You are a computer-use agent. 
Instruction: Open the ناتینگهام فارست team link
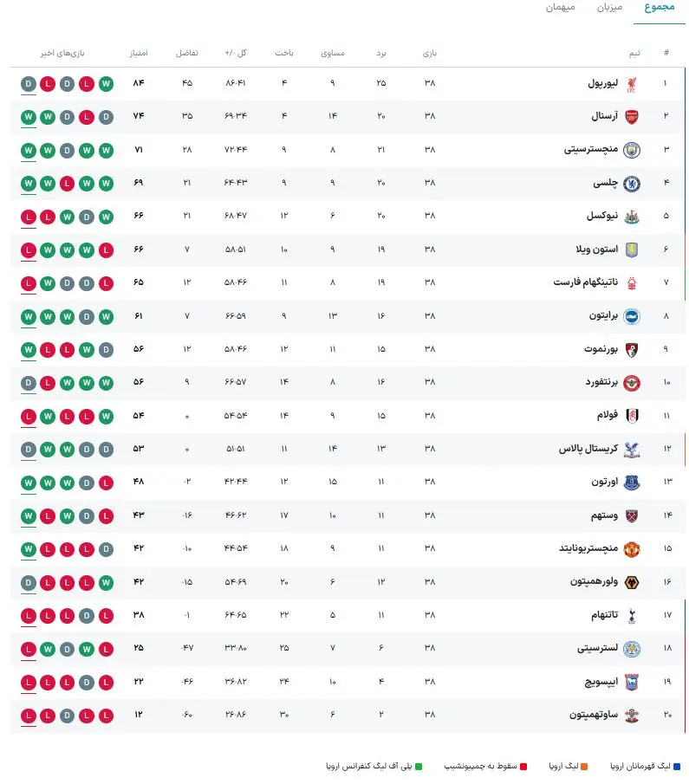585,282
